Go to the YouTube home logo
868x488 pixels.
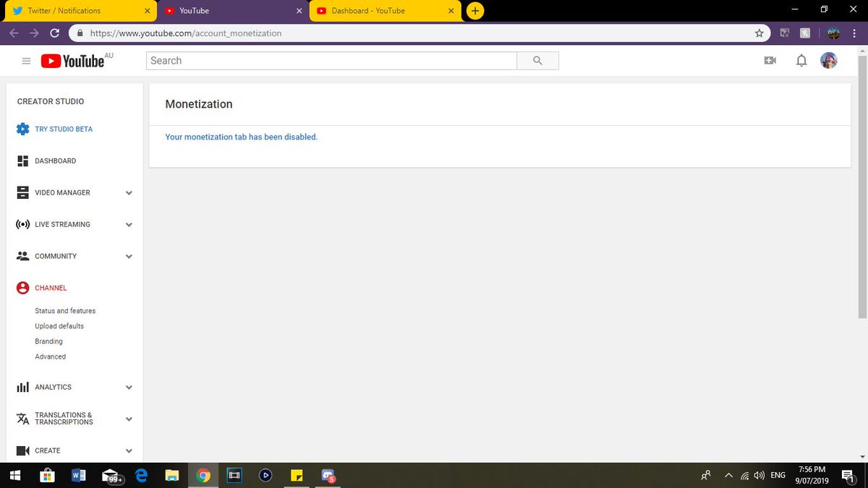pyautogui.click(x=72, y=61)
